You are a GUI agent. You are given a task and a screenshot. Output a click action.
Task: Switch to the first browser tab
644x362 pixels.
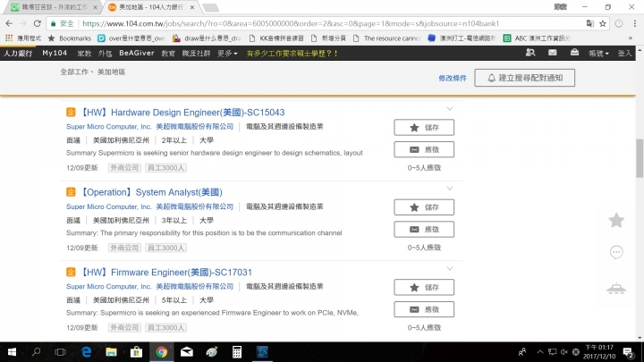point(52,7)
